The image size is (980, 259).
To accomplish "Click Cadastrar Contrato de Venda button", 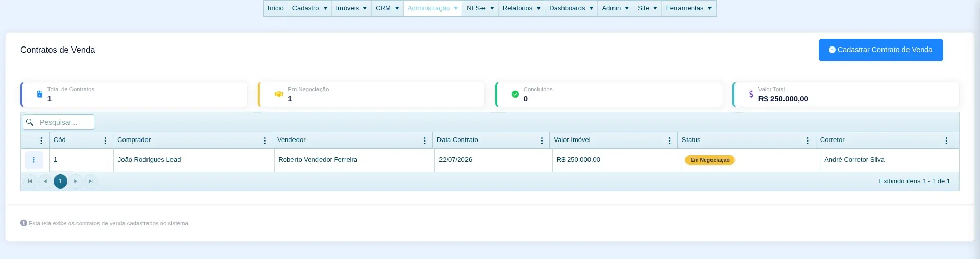I will click(x=880, y=50).
